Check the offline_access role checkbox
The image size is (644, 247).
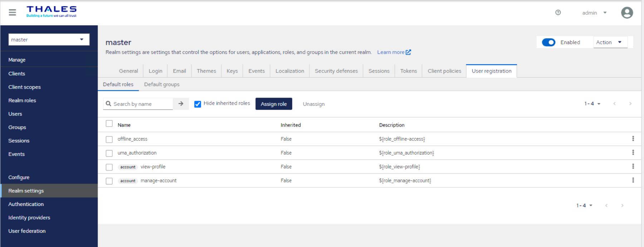(x=109, y=139)
